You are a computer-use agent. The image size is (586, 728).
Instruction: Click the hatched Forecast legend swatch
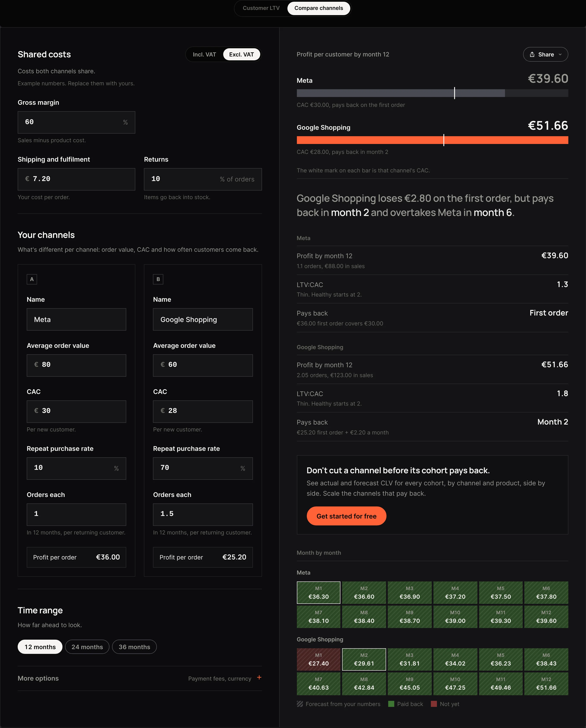(300, 704)
